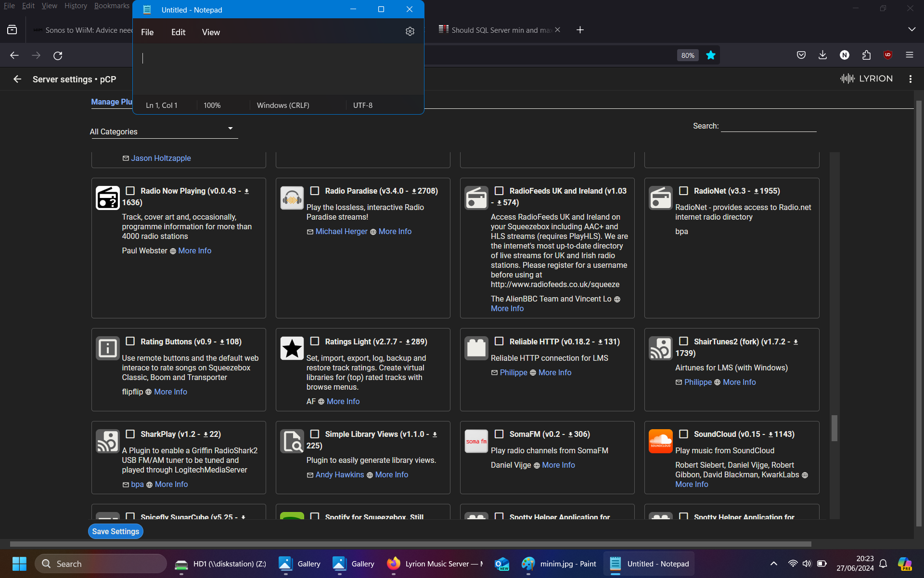Click the bookmark star icon
The image size is (924, 578).
711,55
